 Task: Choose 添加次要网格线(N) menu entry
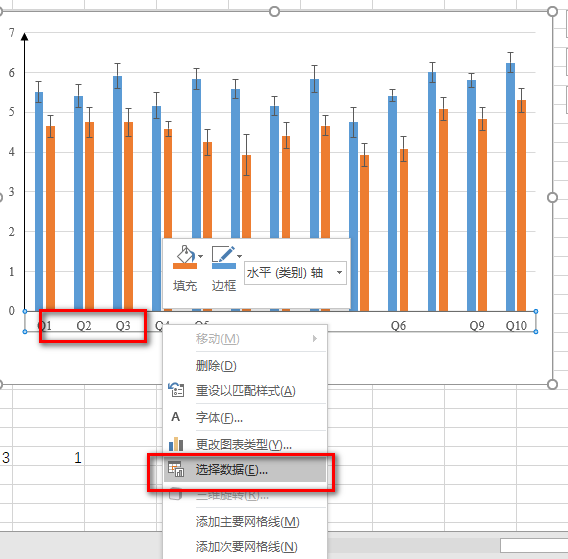coord(245,546)
